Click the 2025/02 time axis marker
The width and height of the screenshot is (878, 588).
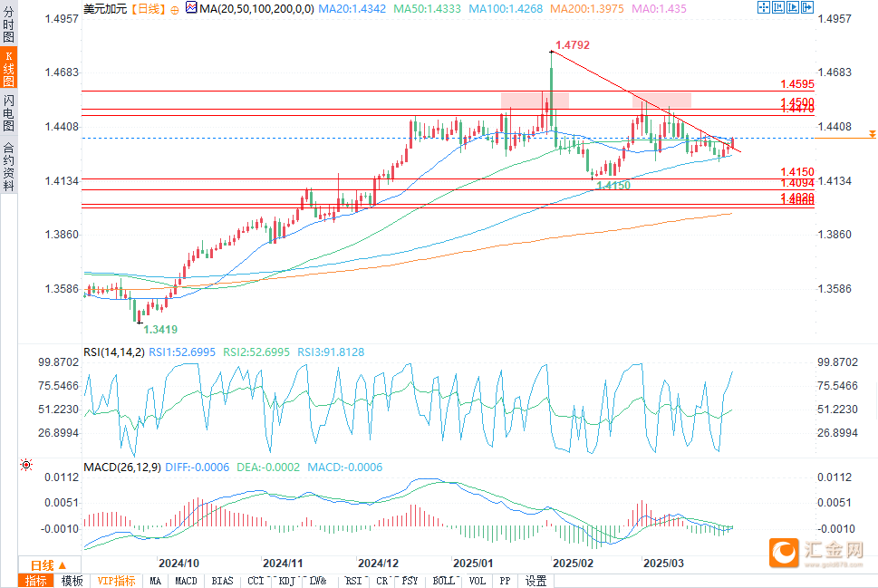pyautogui.click(x=573, y=564)
